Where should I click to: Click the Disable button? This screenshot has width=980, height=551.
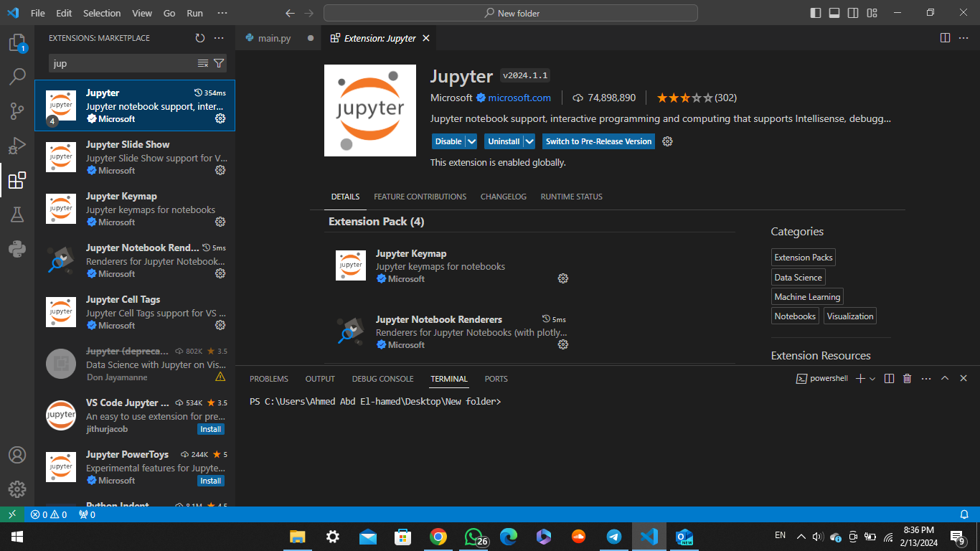click(x=448, y=141)
